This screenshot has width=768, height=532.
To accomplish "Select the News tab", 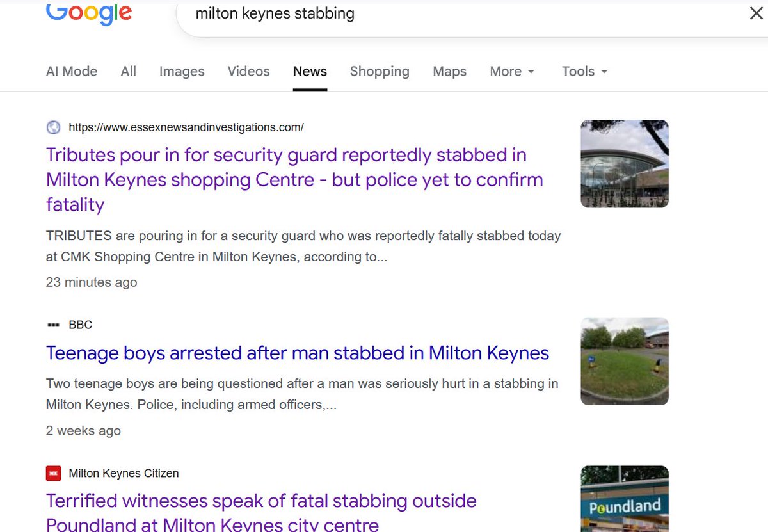I will click(x=310, y=71).
